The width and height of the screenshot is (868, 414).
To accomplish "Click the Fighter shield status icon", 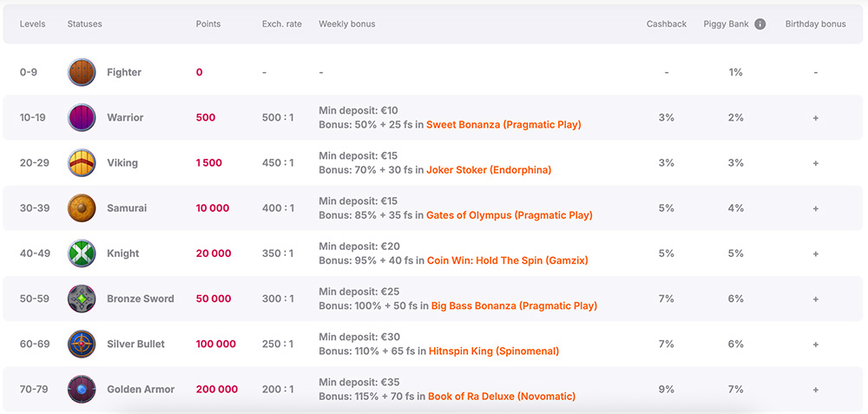I will coord(82,72).
